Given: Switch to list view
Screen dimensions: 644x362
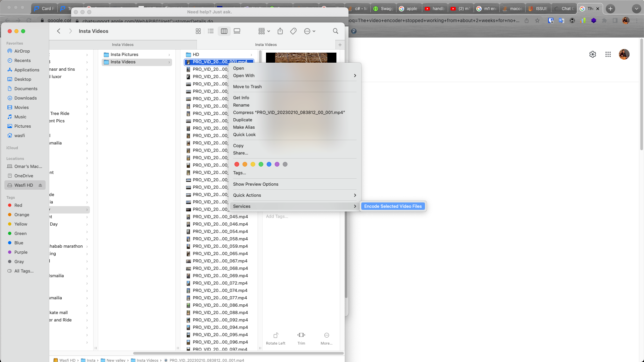Looking at the screenshot, I should 211,31.
